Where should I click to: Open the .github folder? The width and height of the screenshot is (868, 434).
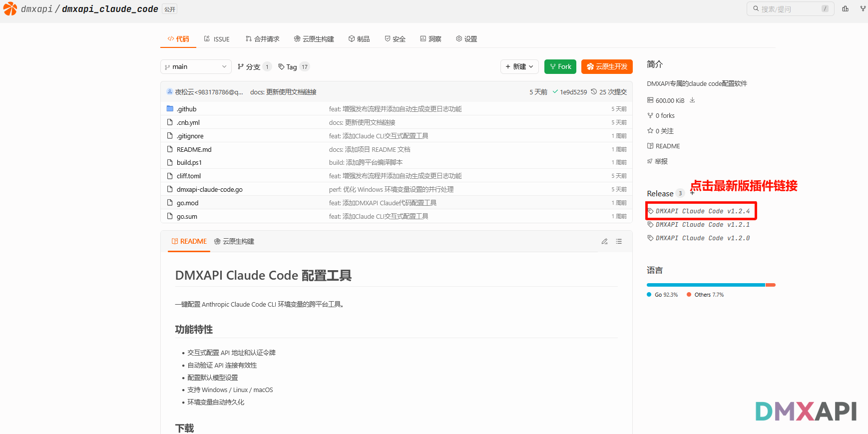coord(186,109)
